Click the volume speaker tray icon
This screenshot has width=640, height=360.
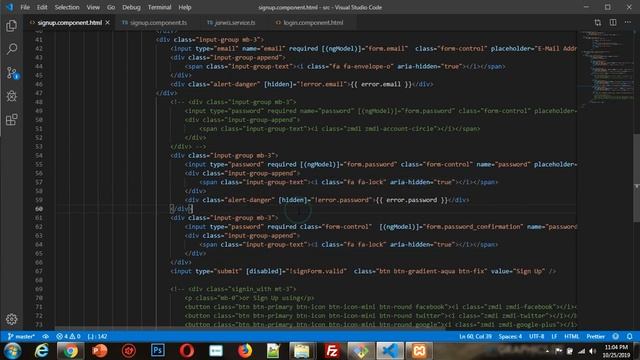point(593,351)
